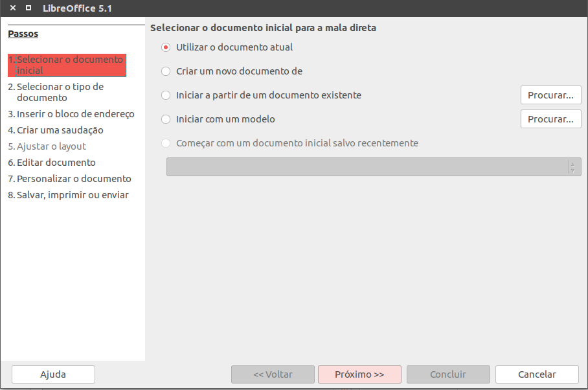The width and height of the screenshot is (588, 390).
Task: Click the Ajuda help button
Action: (53, 374)
